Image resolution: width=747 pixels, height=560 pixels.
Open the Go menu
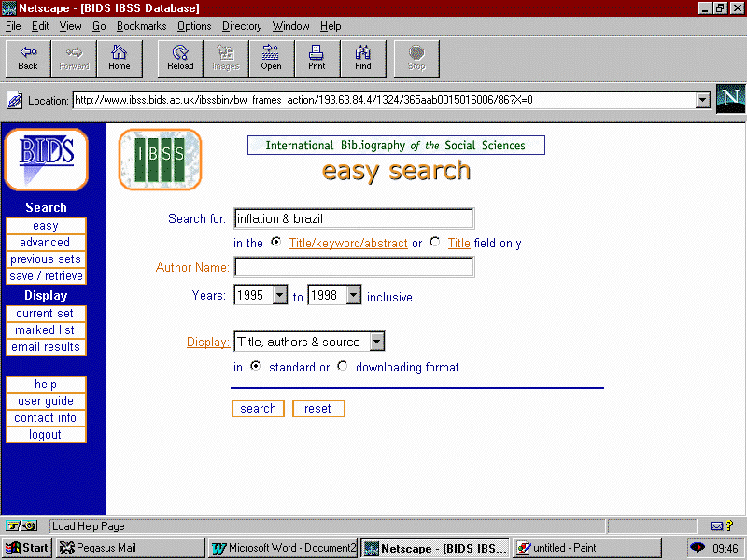[x=99, y=26]
